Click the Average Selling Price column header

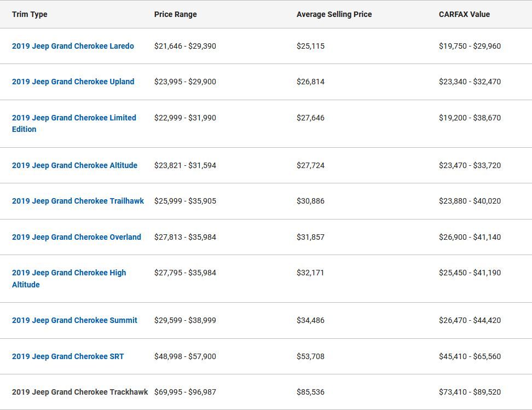(334, 14)
